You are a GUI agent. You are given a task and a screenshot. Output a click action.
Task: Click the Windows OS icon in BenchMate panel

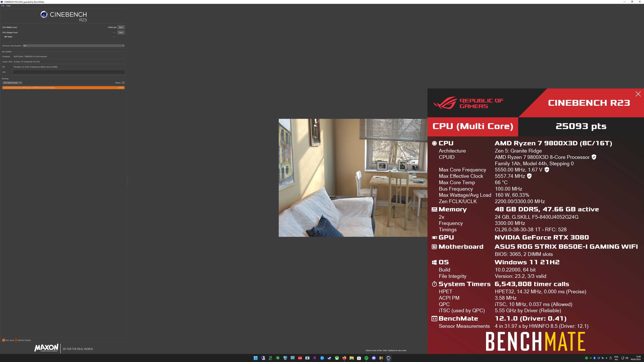pos(435,262)
